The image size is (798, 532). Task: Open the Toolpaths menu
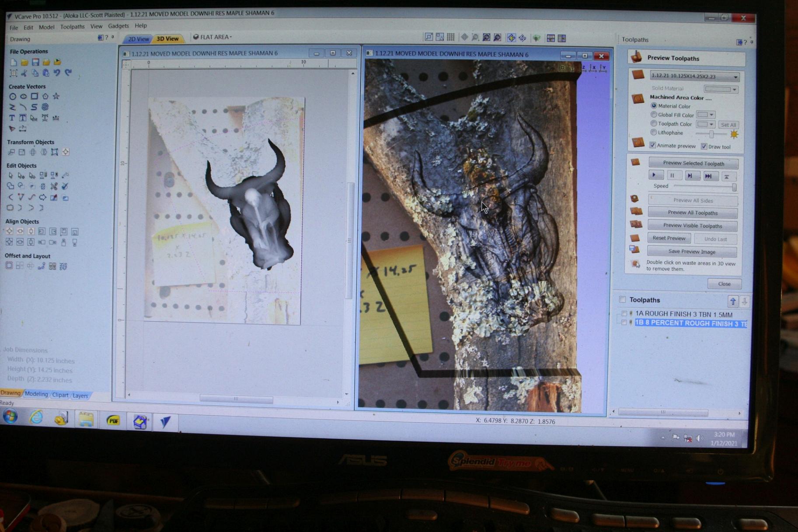pyautogui.click(x=72, y=27)
